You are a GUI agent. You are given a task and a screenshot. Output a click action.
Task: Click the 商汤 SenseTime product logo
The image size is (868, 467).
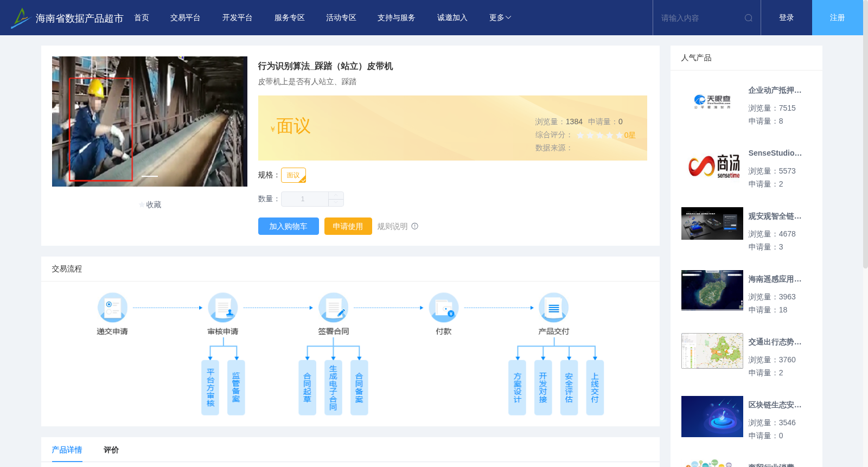(714, 166)
